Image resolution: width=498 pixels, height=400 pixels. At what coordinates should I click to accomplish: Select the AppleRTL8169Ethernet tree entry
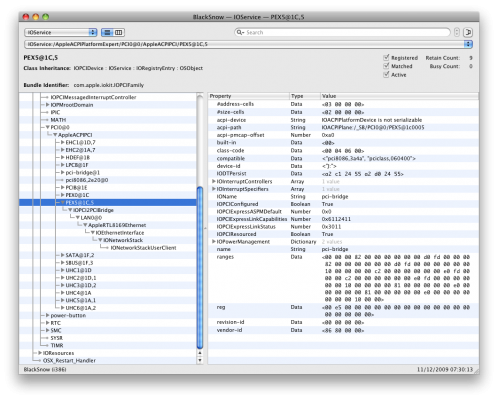point(117,225)
